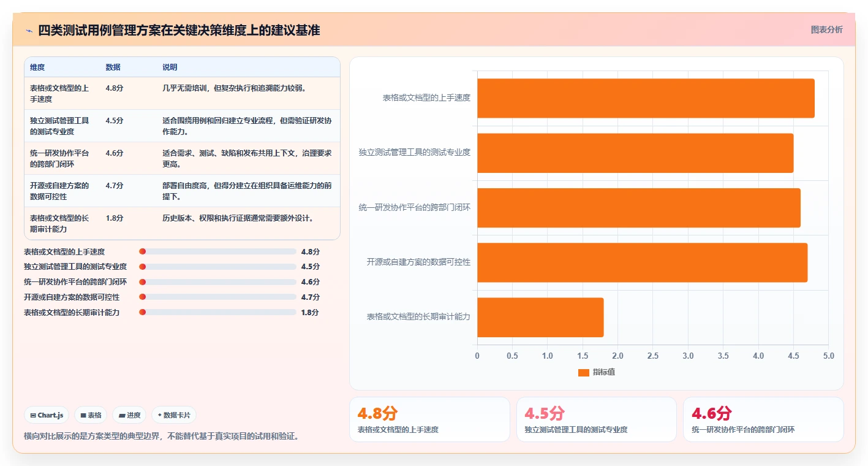Click description starting 适合需求、测试、缺陷和发布共用上下文

click(x=247, y=159)
